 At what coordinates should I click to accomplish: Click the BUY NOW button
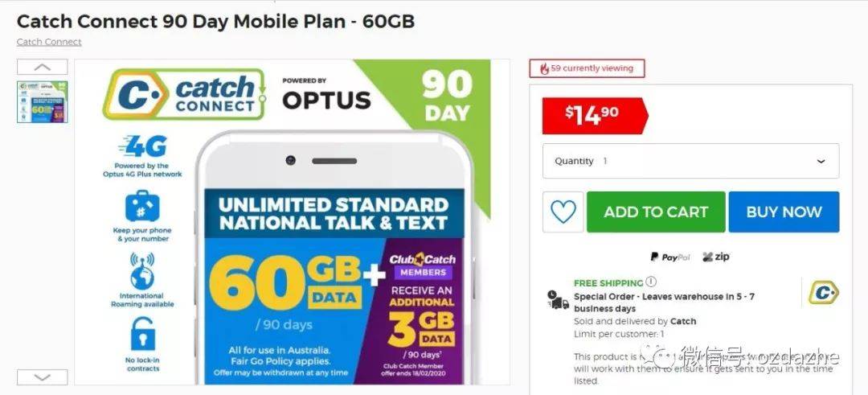[x=784, y=212]
